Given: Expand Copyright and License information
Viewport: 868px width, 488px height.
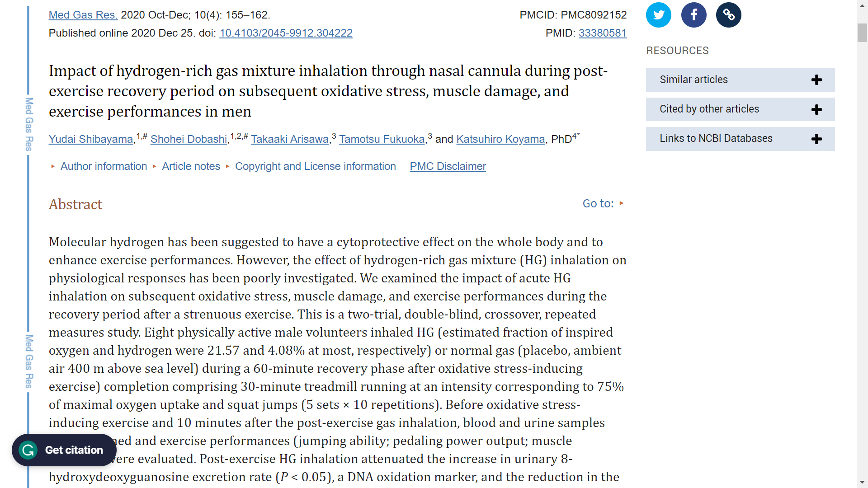Looking at the screenshot, I should point(315,166).
